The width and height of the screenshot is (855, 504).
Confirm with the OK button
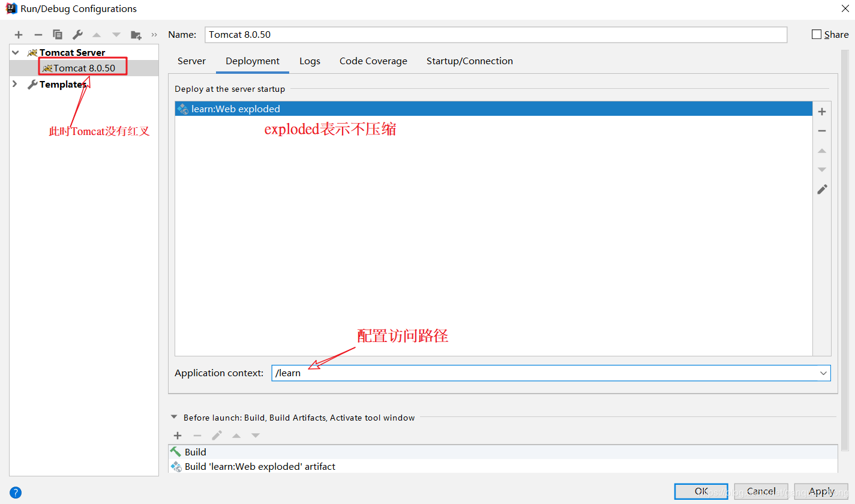pyautogui.click(x=701, y=491)
